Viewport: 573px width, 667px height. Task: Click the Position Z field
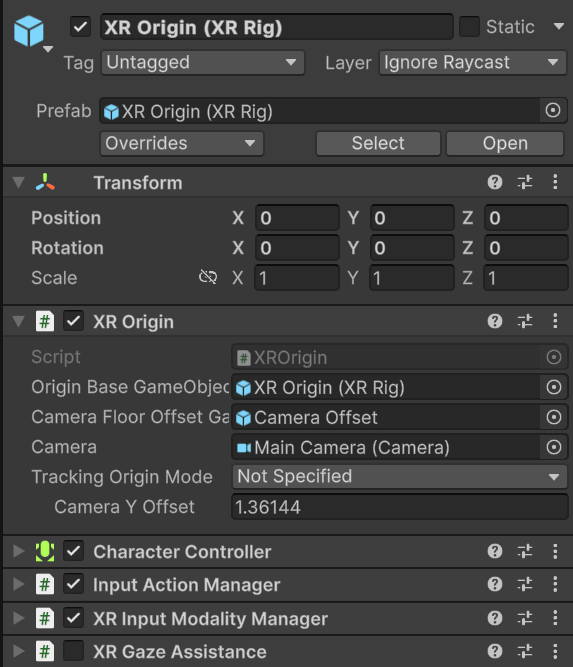[526, 218]
